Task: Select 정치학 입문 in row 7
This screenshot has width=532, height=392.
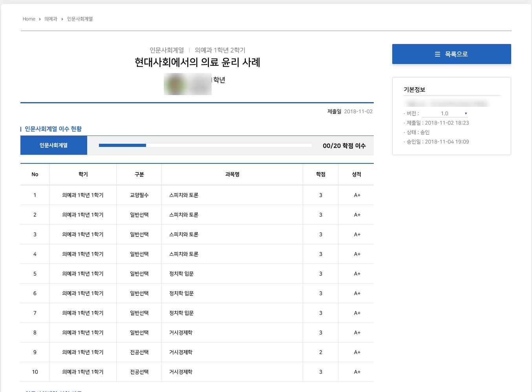Action: [x=181, y=313]
